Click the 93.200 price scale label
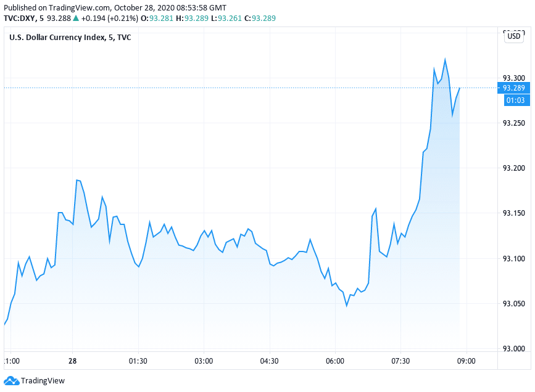535x392 pixels. (513, 168)
